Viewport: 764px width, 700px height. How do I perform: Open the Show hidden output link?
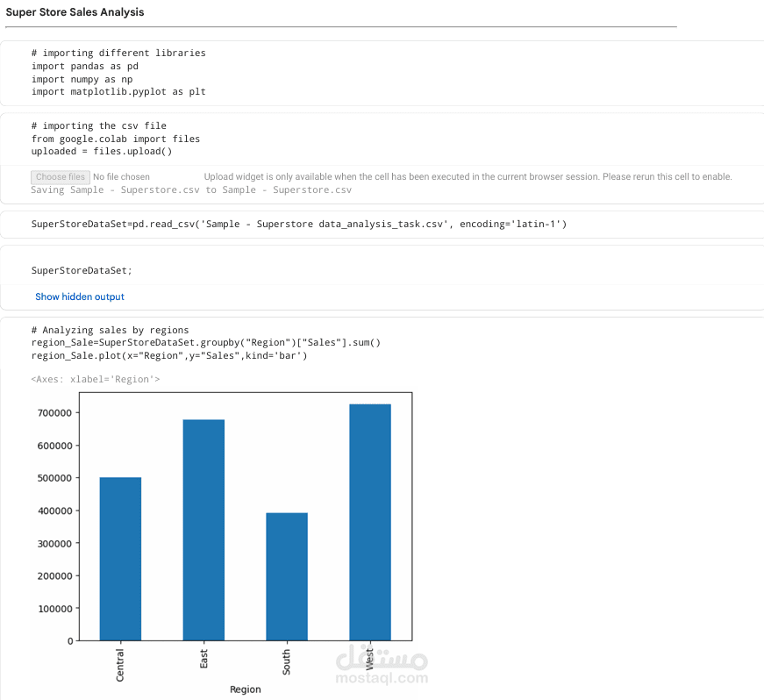click(x=80, y=296)
